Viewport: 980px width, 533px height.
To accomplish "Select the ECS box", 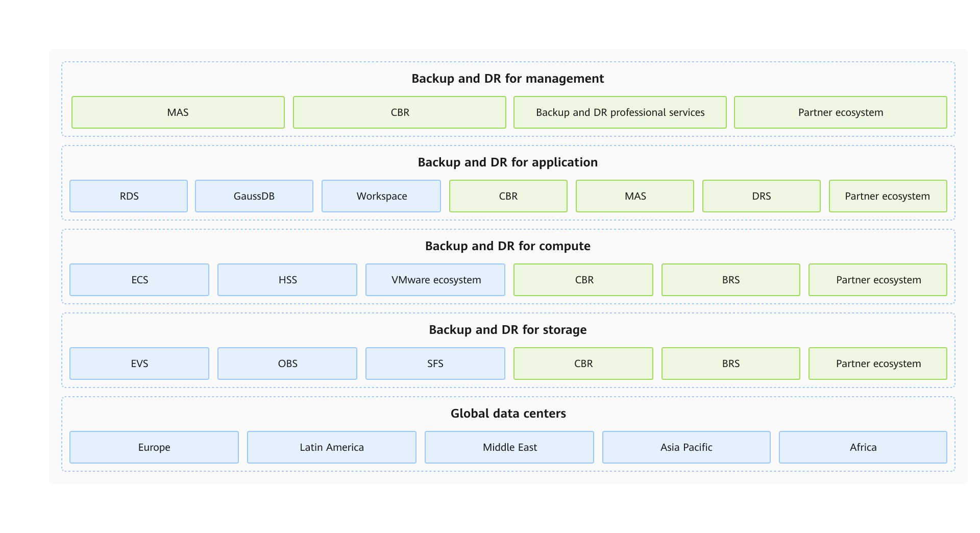I will point(139,280).
